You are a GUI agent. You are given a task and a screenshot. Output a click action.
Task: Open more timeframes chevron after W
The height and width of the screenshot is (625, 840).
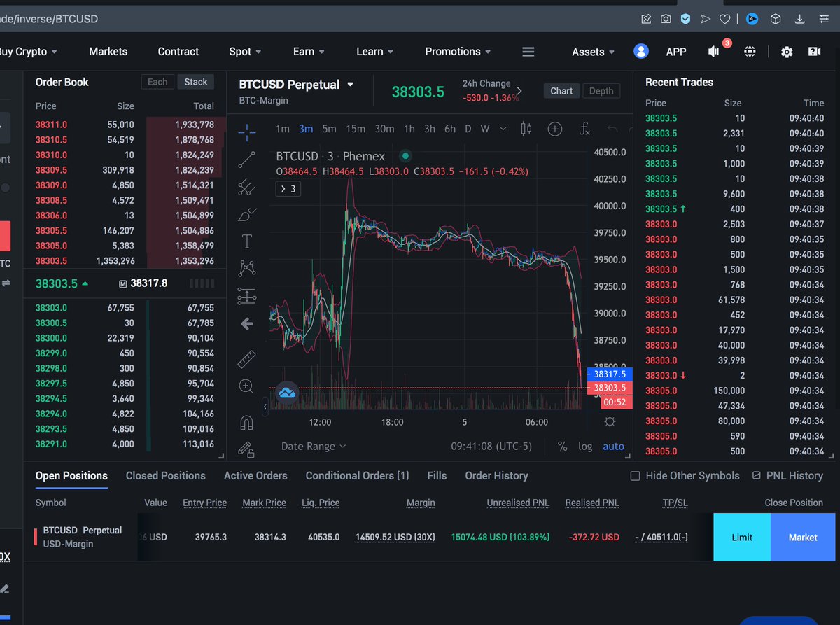pos(504,129)
